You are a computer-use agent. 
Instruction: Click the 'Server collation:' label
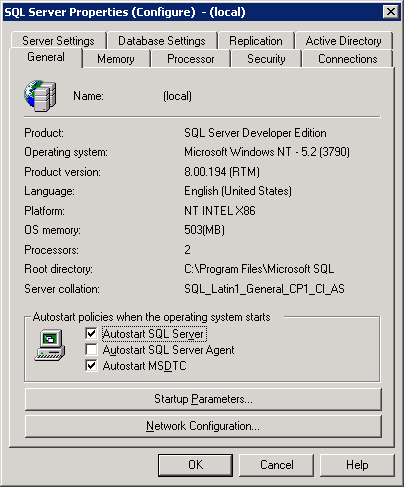point(62,289)
